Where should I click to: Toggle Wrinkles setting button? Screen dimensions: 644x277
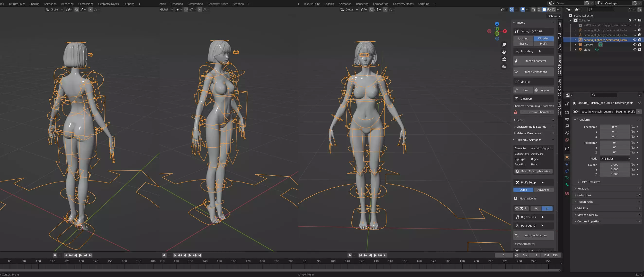544,38
